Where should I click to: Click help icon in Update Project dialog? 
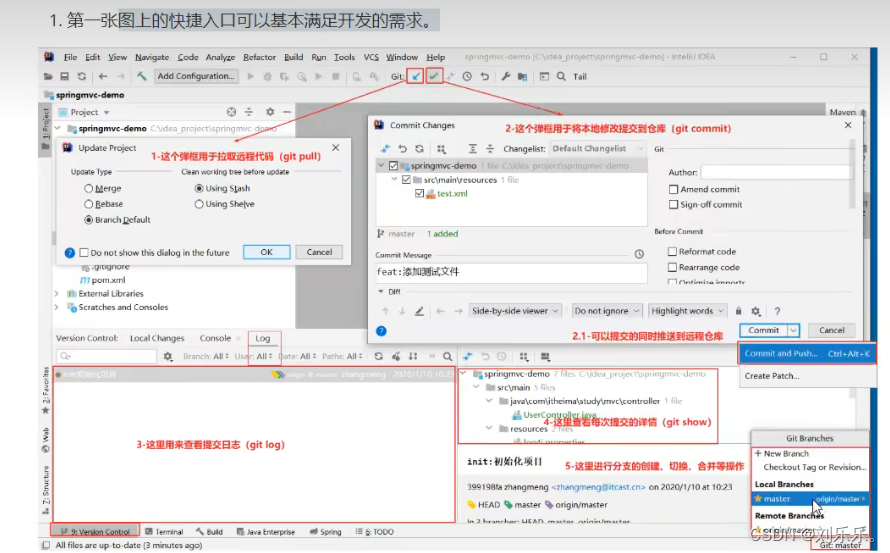69,253
